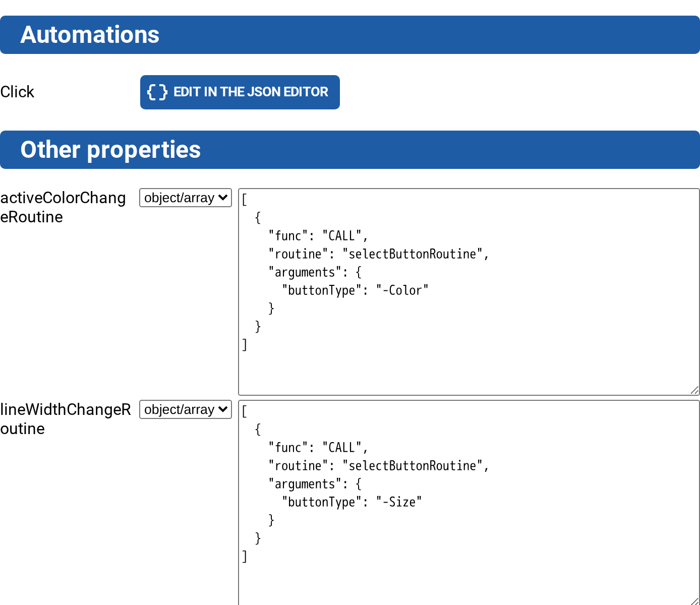Click the resize grip of activeColorChangeRoutine textarea
Screen dimensions: 700x605
coord(694,390)
